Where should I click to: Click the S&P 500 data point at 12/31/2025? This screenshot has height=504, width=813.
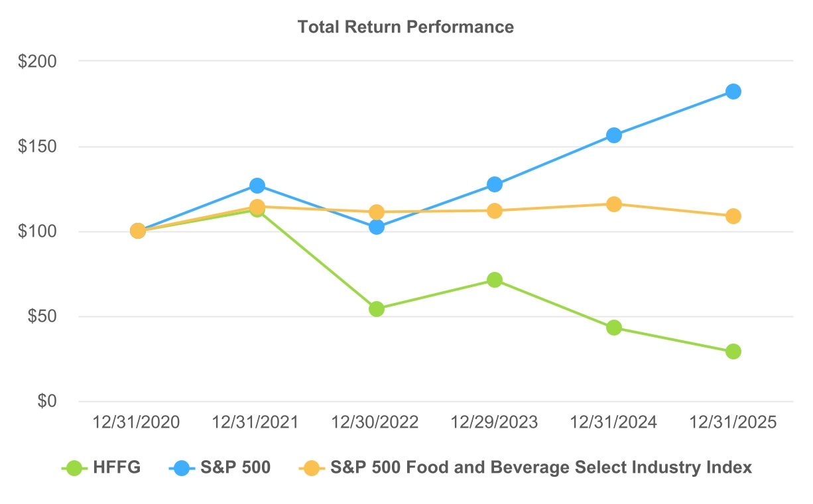click(733, 92)
